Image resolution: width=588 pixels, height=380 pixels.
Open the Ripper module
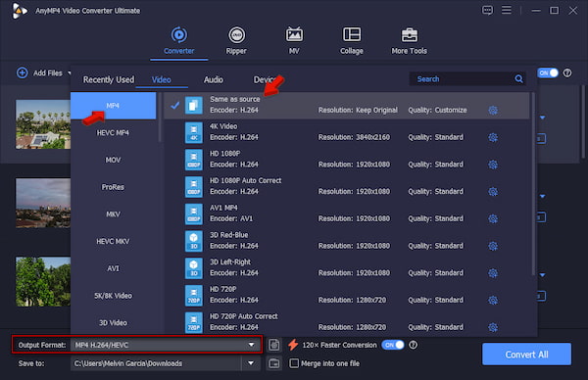(x=236, y=40)
